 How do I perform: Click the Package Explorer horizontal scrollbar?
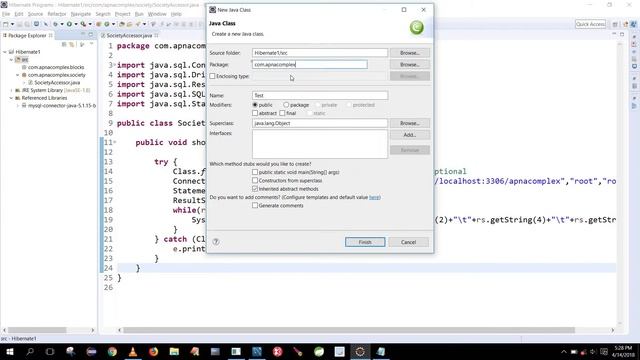(37, 330)
